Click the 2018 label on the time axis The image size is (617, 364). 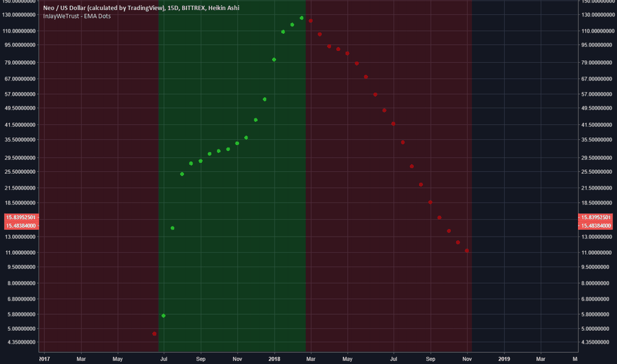[274, 359]
